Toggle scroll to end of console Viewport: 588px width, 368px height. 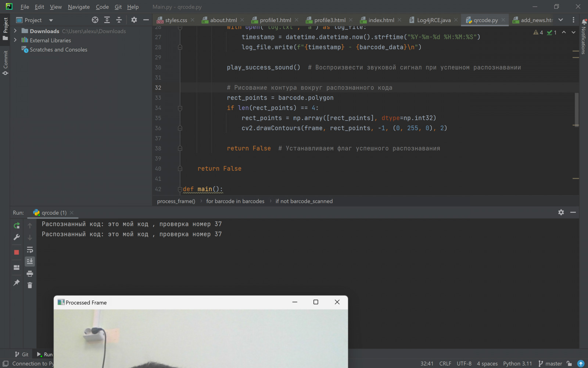(30, 261)
